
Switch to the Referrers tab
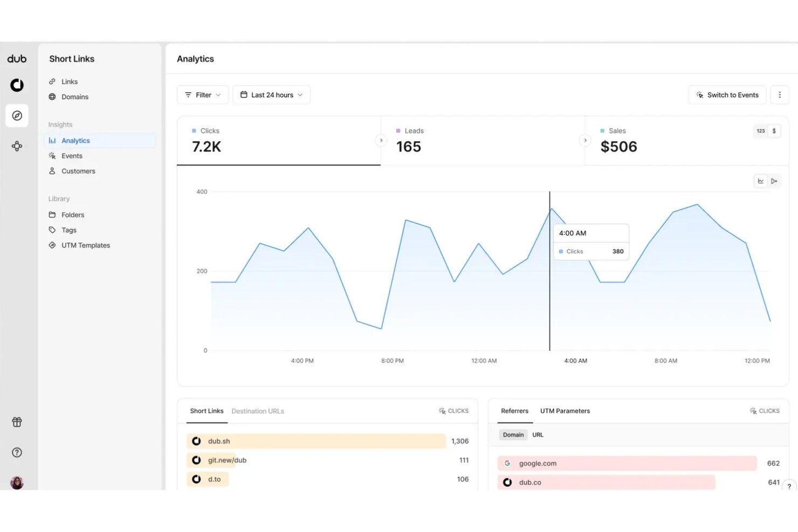point(515,411)
